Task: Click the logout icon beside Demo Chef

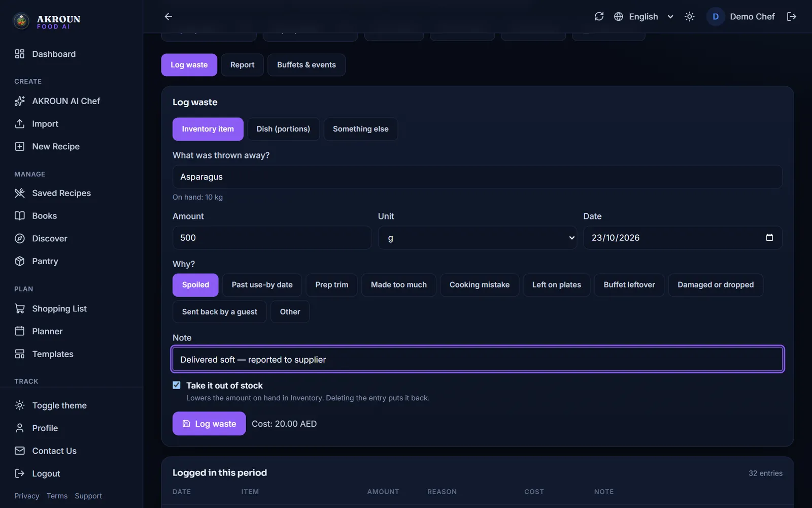Action: click(x=791, y=17)
